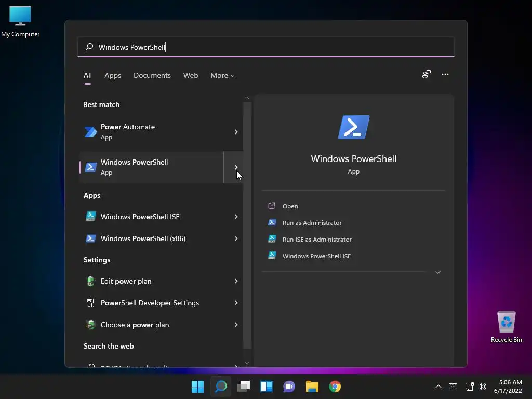This screenshot has height=399, width=532.
Task: Click the 'Windows PowerShell' title in preview pane
Action: click(x=353, y=159)
